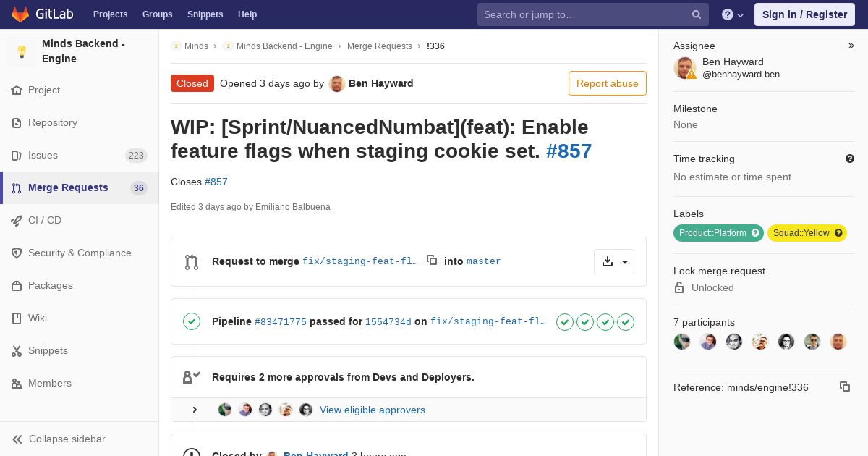
Task: Open Repository in the sidebar
Action: point(80,122)
